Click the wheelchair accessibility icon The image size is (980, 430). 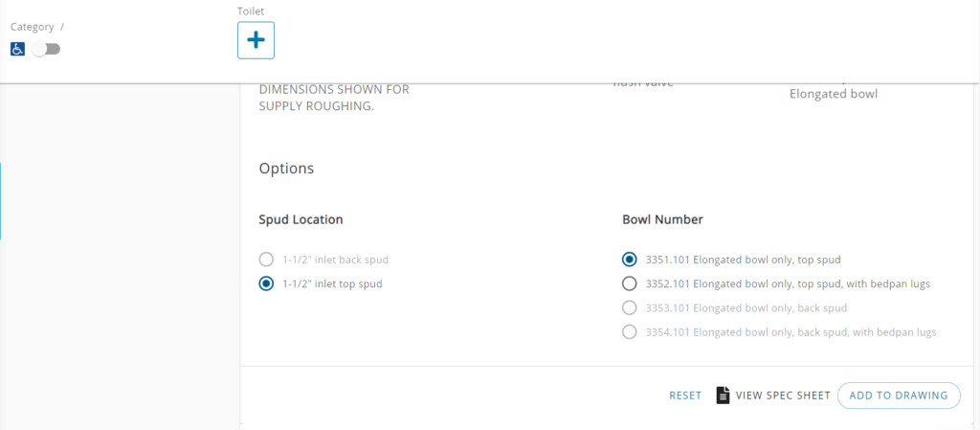(17, 50)
